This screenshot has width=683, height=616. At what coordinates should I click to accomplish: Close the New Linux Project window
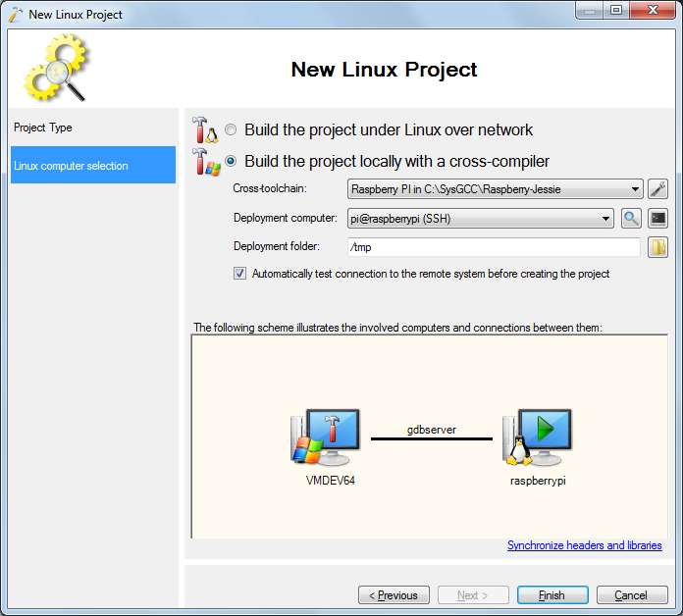(x=652, y=10)
